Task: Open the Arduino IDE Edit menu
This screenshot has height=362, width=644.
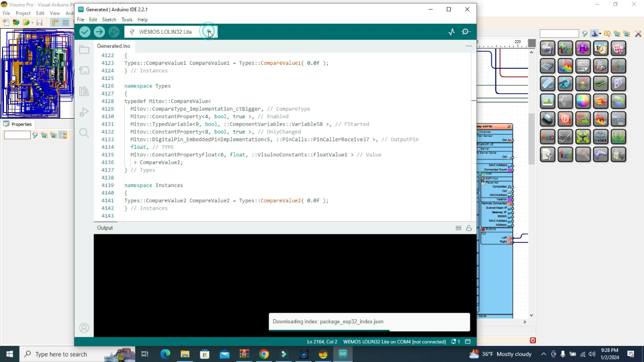Action: coord(93,20)
